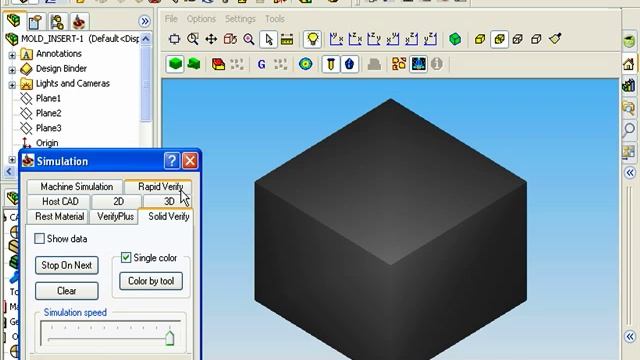Select Plane1 in feature tree
The width and height of the screenshot is (640, 360).
[x=48, y=98]
